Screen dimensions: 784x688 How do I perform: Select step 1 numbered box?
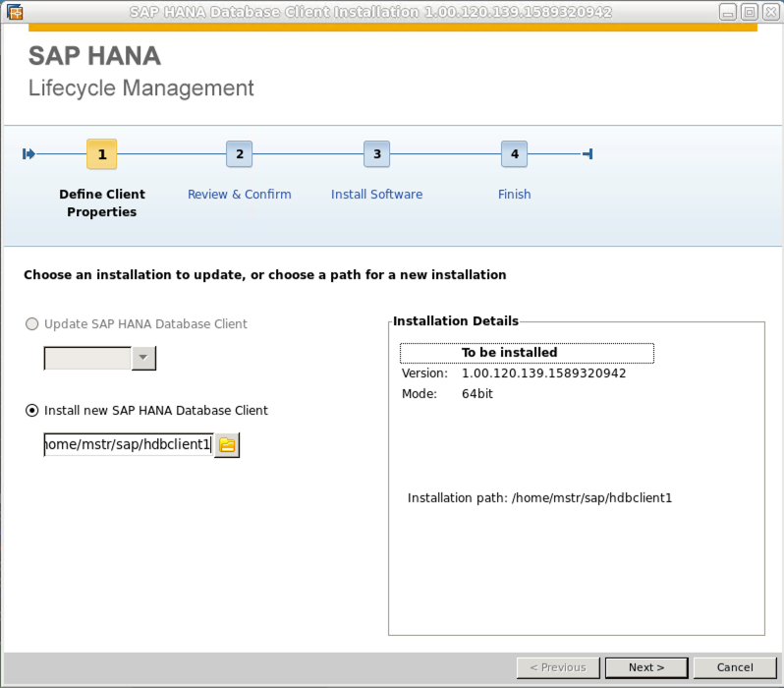pyautogui.click(x=102, y=154)
